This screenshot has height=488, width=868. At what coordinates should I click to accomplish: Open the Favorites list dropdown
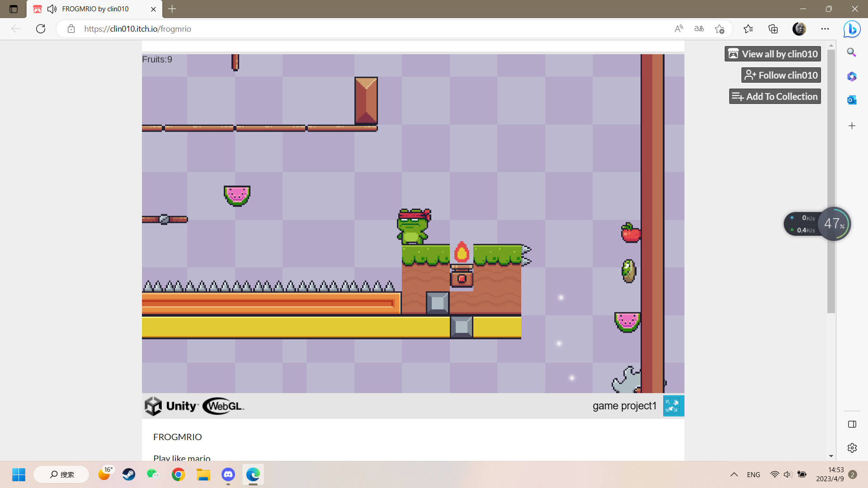(748, 29)
